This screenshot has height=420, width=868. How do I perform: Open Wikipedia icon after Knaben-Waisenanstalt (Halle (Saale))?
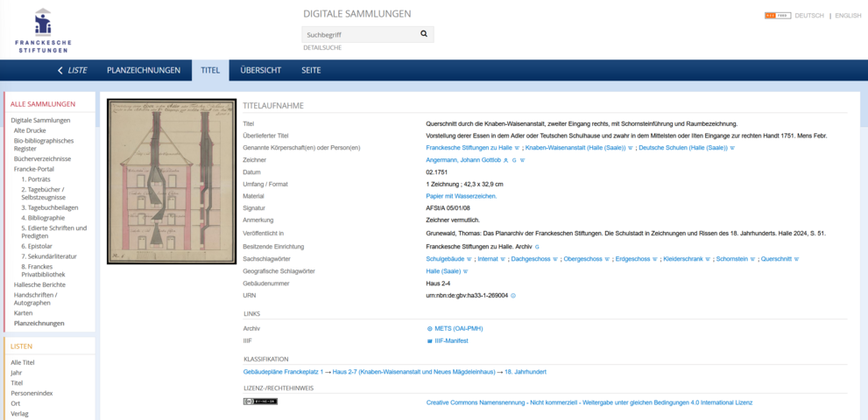[631, 148]
